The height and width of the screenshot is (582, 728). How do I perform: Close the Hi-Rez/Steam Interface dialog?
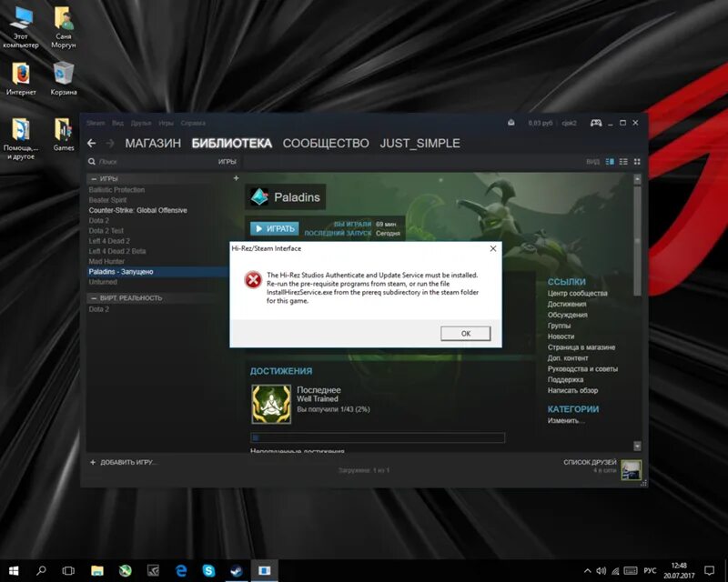coord(493,249)
